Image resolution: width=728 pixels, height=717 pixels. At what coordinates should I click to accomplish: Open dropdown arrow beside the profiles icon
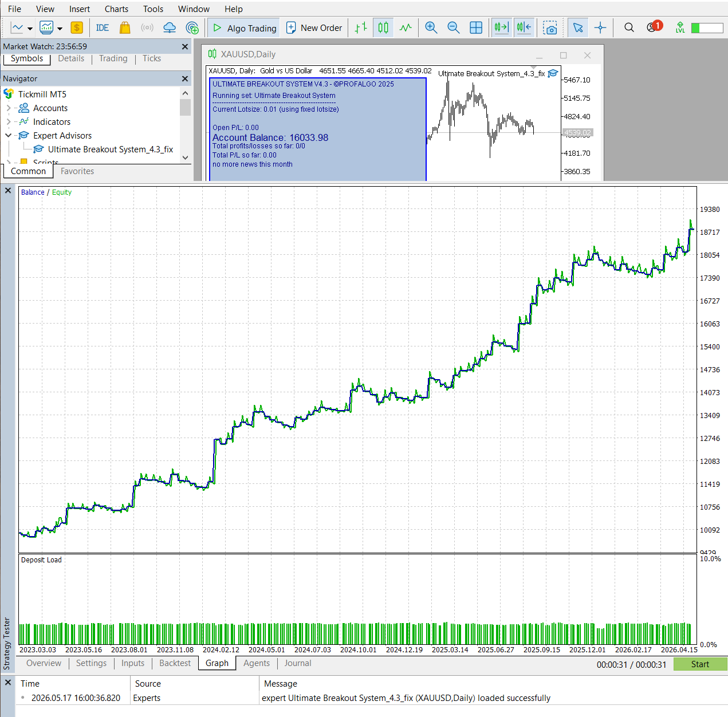(60, 28)
